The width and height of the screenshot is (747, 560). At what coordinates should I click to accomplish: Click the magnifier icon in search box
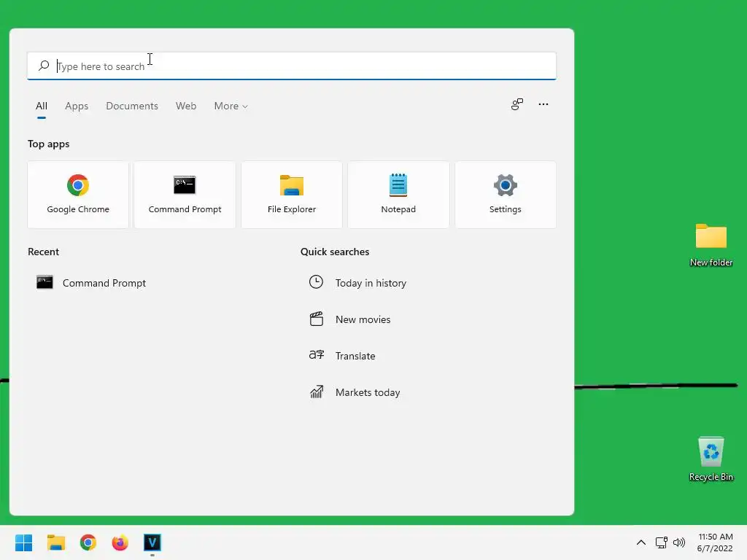(44, 66)
